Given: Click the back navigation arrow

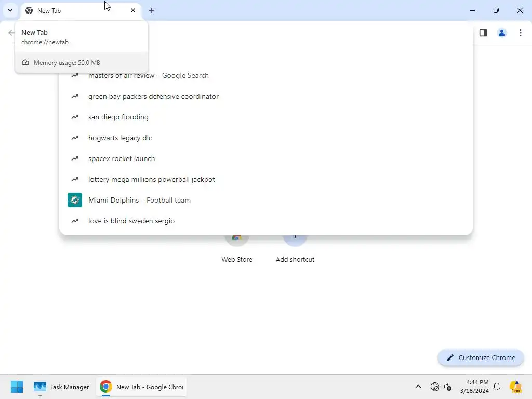Looking at the screenshot, I should 11,33.
